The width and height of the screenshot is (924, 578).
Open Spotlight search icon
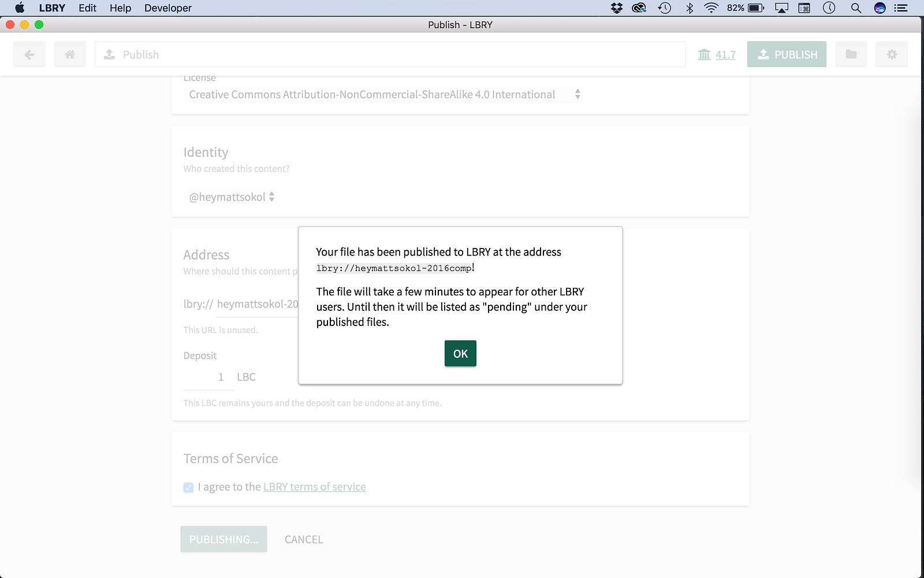856,8
